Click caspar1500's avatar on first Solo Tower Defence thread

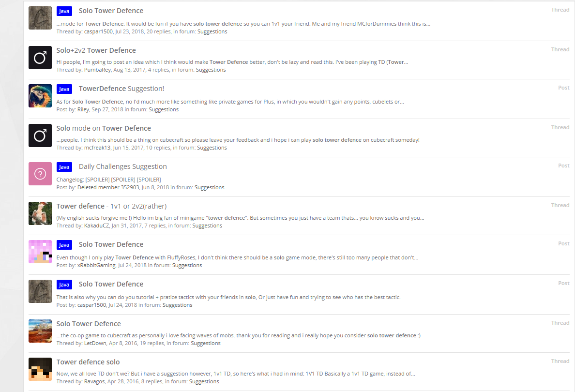click(x=40, y=18)
